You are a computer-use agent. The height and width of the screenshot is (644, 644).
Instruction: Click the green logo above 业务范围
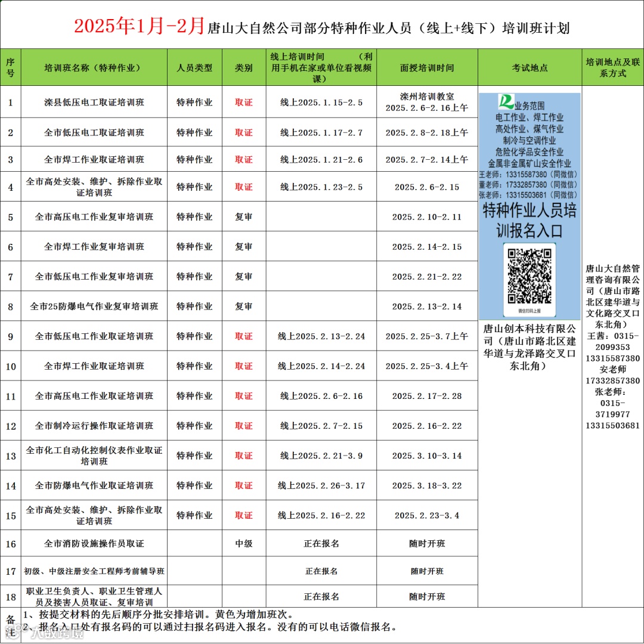506,101
